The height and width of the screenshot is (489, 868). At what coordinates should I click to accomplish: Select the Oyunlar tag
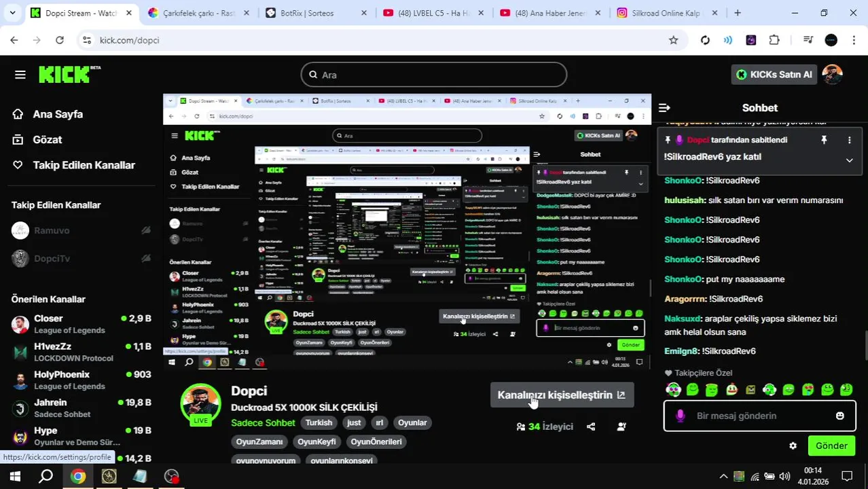[412, 422]
